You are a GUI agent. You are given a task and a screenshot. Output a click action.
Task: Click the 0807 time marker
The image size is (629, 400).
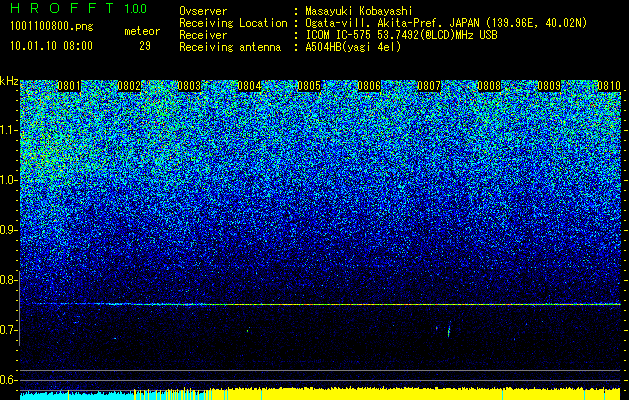(429, 86)
